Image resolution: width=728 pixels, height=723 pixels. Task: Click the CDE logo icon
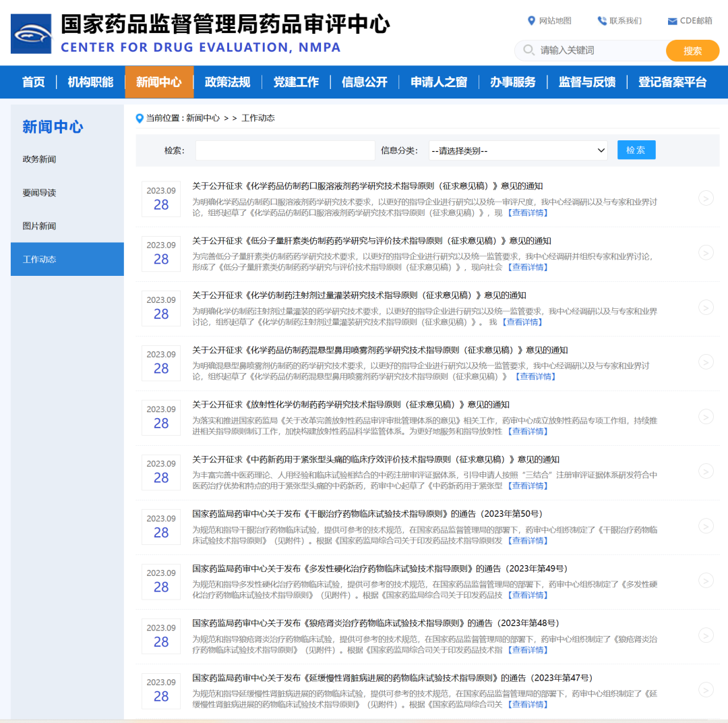(30, 34)
